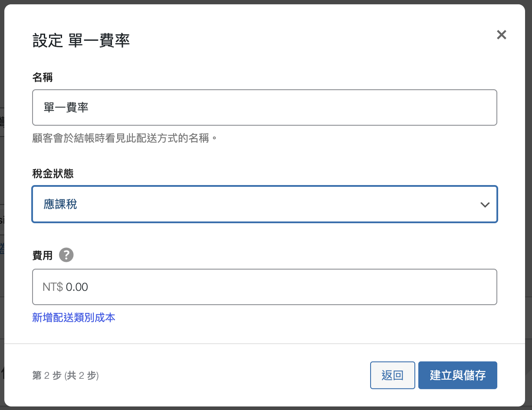Select the 應課稅 value in tax status
Image resolution: width=532 pixels, height=410 pixels.
click(61, 205)
